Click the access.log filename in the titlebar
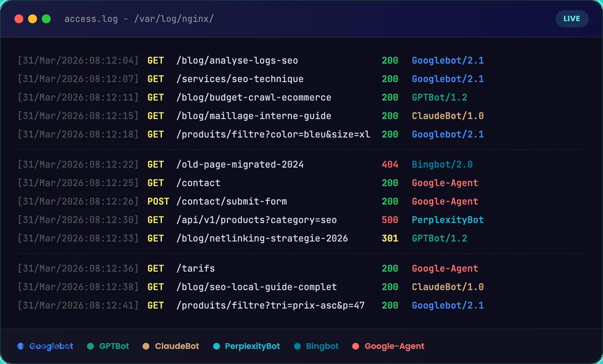The image size is (603, 364). click(x=91, y=19)
